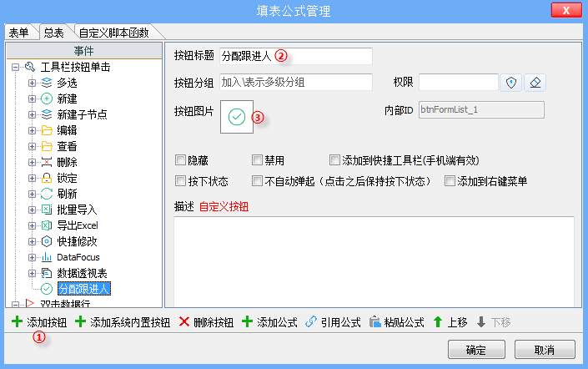Viewport: 588px width, 369px height.
Task: Click the 事件 column header
Action: (84, 51)
